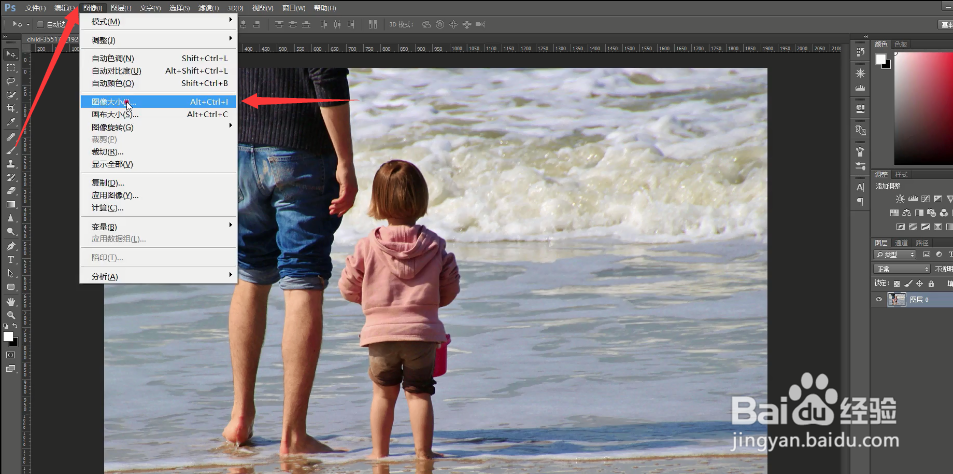Select the Crop tool

coord(11,108)
